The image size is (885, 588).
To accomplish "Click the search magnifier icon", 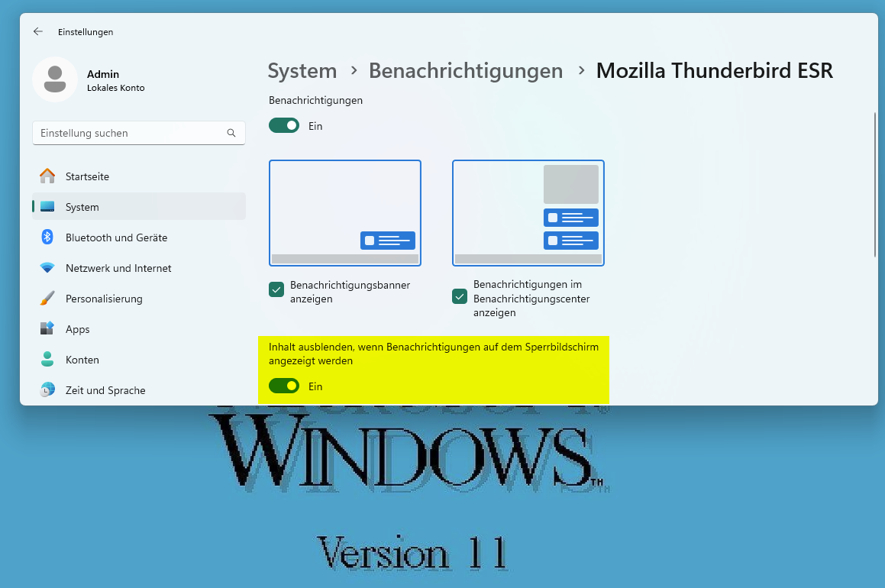I will pyautogui.click(x=231, y=133).
